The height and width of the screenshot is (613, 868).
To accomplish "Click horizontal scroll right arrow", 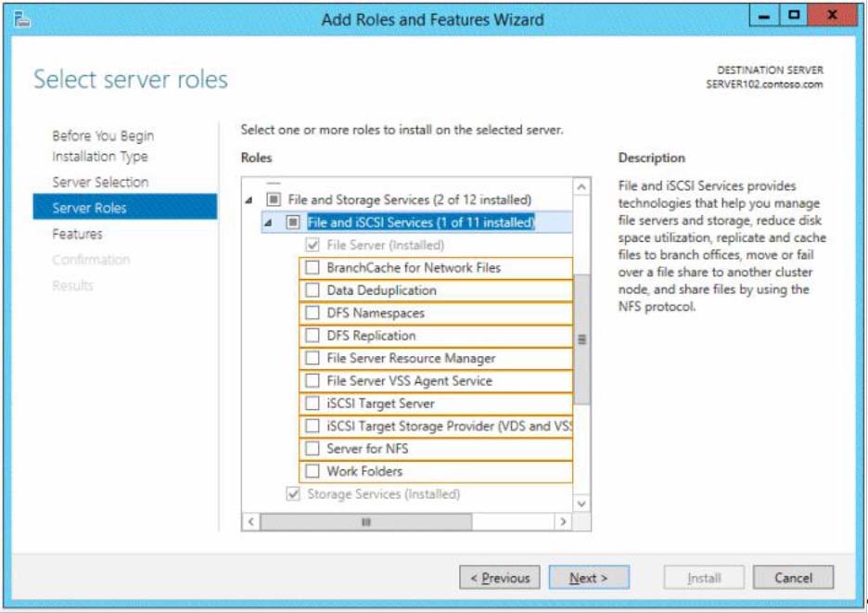I will click(x=563, y=521).
